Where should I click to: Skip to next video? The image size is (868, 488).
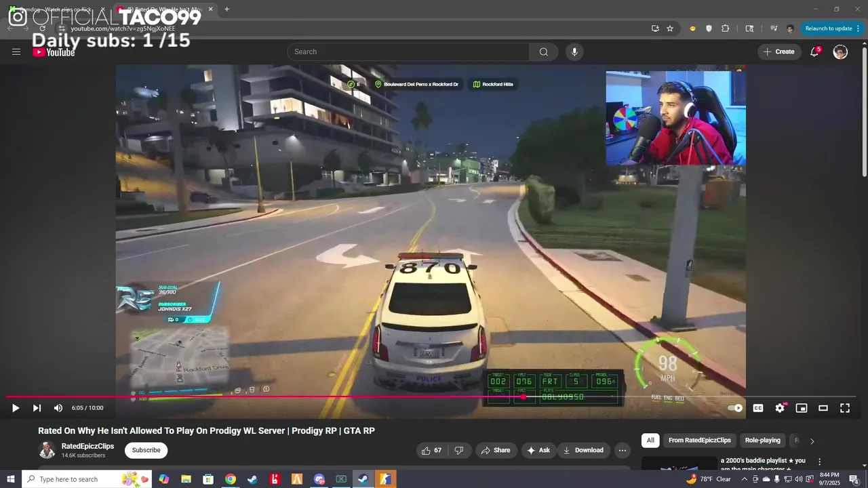[37, 408]
